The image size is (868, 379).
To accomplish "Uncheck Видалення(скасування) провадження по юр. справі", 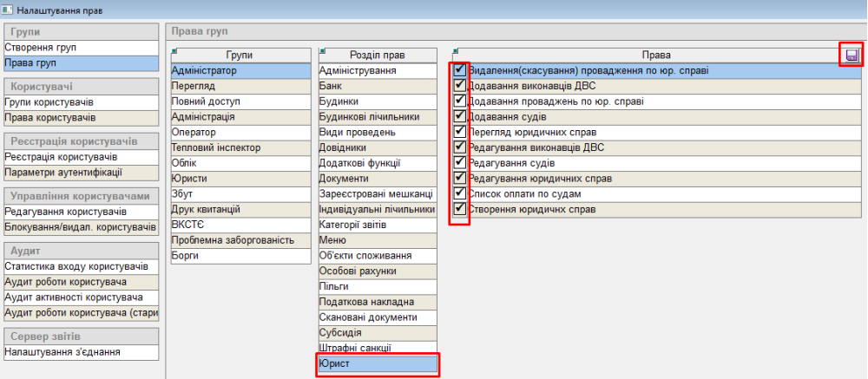I will coord(459,70).
